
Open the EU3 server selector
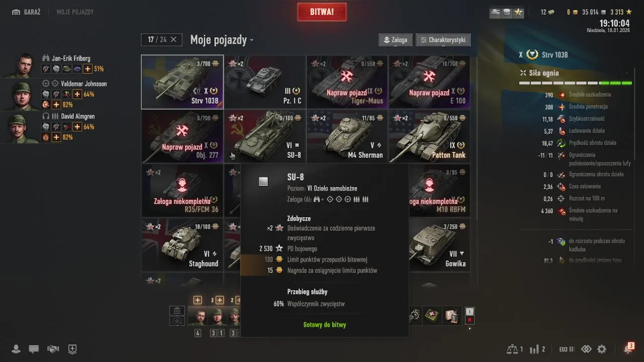pyautogui.click(x=567, y=349)
